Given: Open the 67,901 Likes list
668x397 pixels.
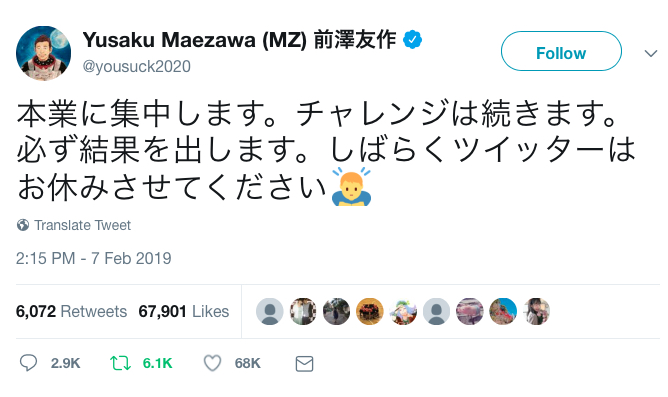Looking at the screenshot, I should 184,311.
